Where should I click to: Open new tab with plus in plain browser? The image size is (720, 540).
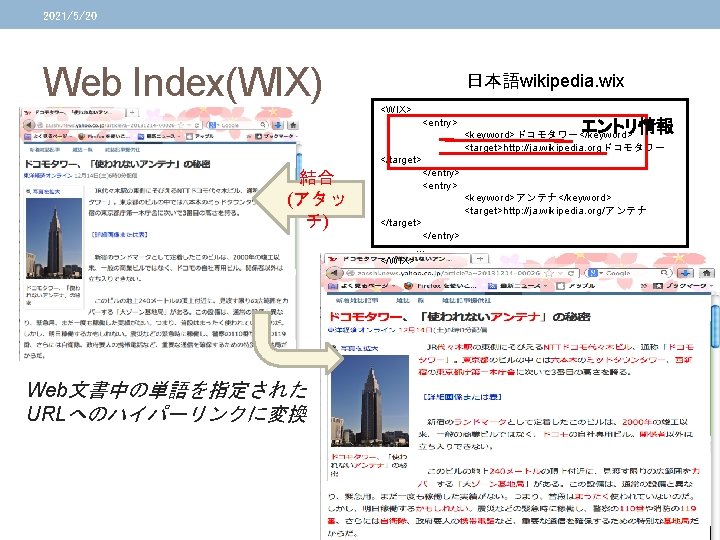(x=131, y=112)
